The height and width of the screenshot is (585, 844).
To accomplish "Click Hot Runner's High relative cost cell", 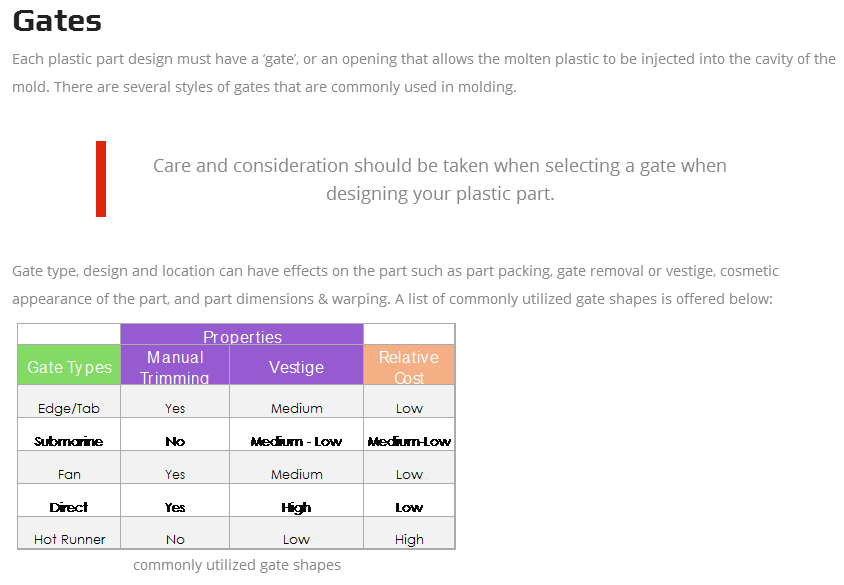I will coord(409,533).
